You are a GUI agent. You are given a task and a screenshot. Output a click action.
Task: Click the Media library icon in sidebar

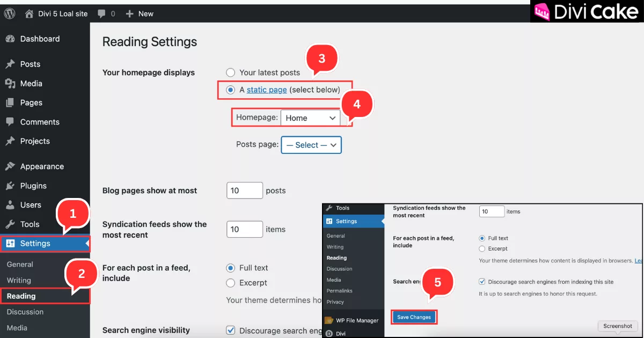pos(10,83)
